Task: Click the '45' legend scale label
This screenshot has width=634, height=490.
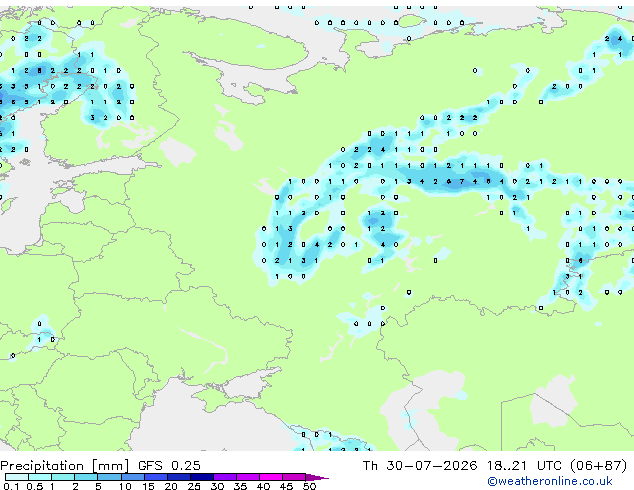Action: click(286, 486)
